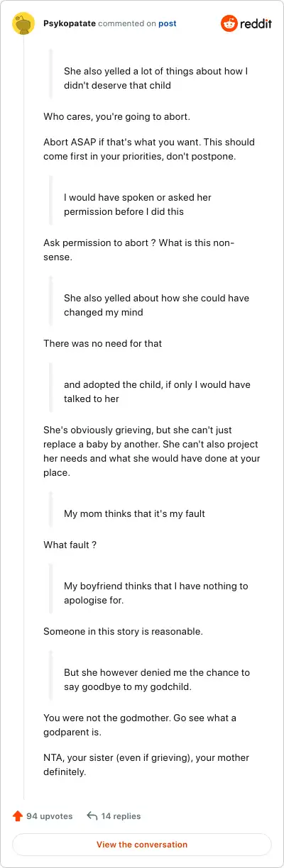
Task: Click the Psykopatate user avatar icon
Action: click(24, 23)
